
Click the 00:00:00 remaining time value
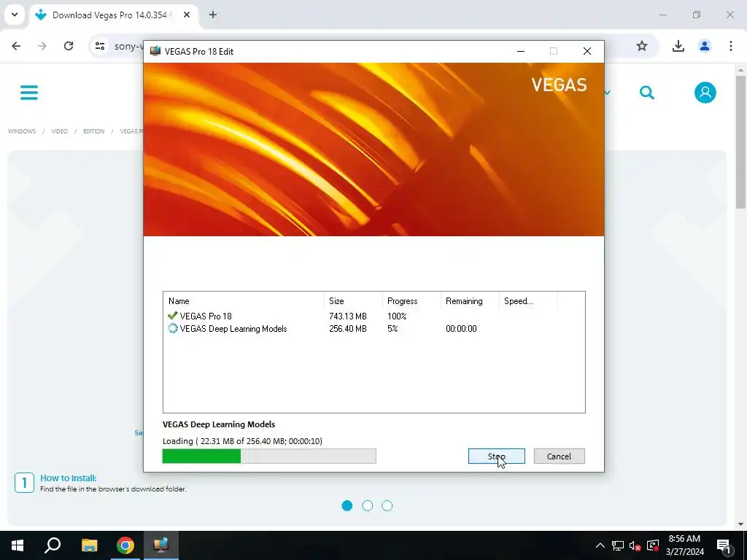pos(461,329)
